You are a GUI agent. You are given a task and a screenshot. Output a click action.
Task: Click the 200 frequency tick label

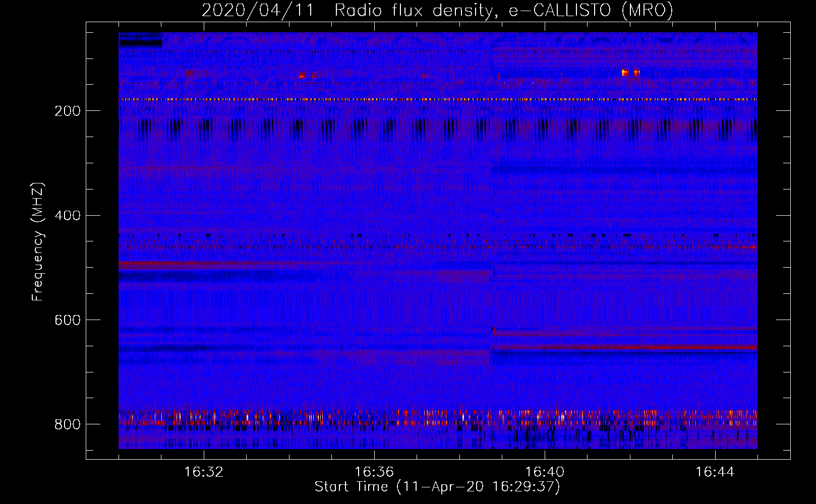tap(67, 111)
